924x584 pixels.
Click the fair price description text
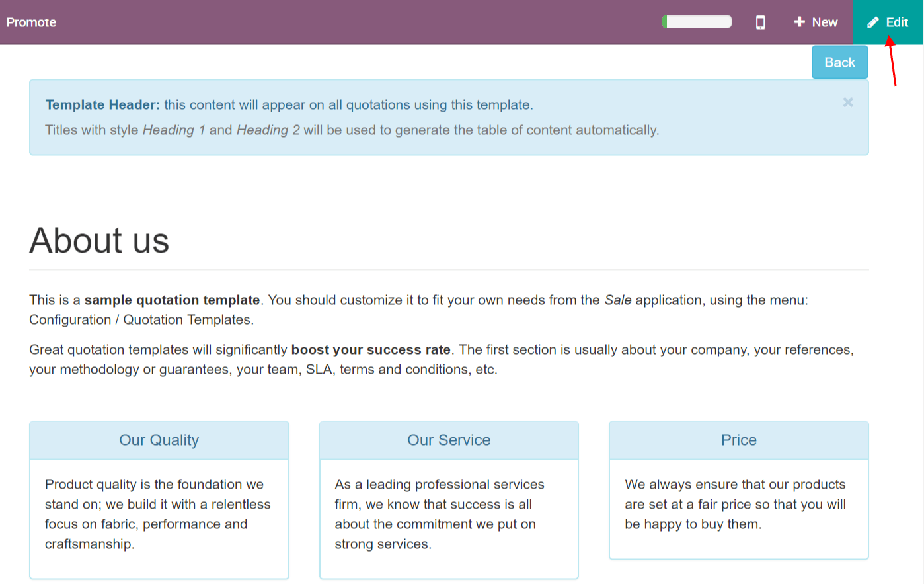735,504
